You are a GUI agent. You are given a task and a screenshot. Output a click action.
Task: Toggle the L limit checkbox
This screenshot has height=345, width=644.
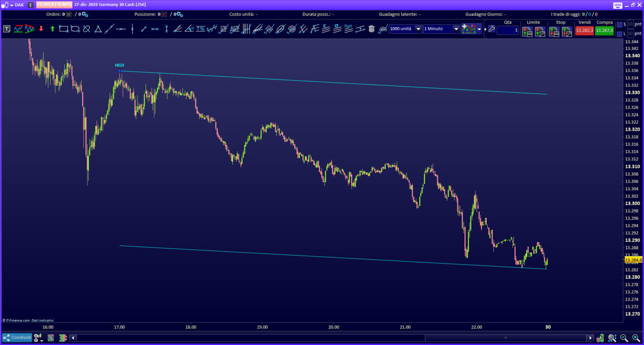pyautogui.click(x=619, y=34)
